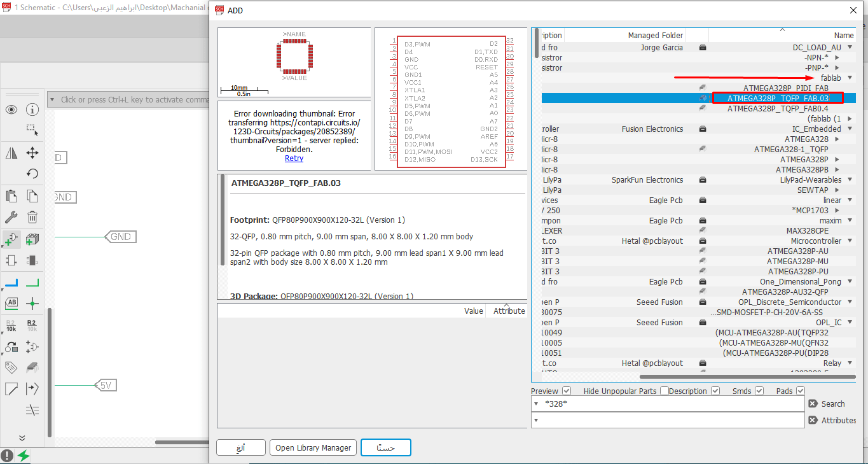Sort by the Name column header

[782, 36]
